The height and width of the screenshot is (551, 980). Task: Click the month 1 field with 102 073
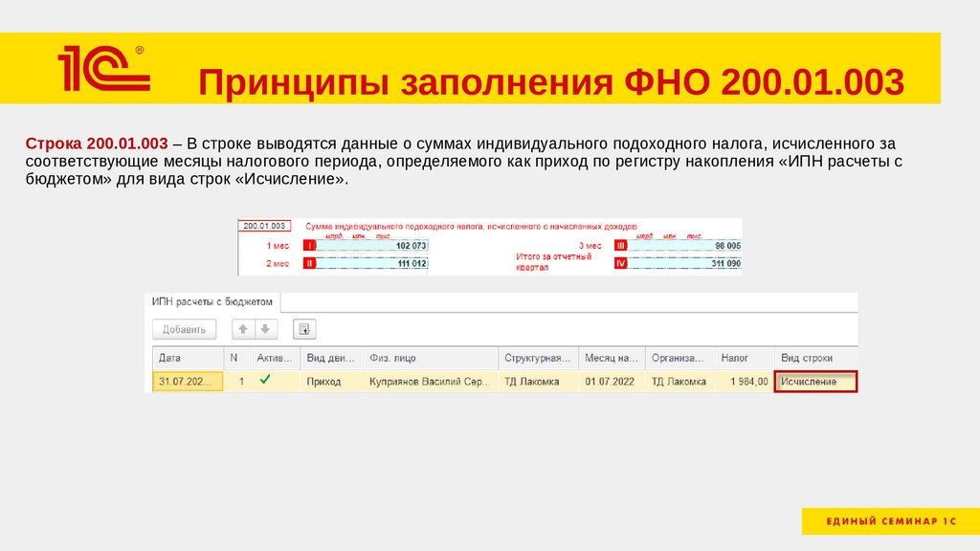372,246
